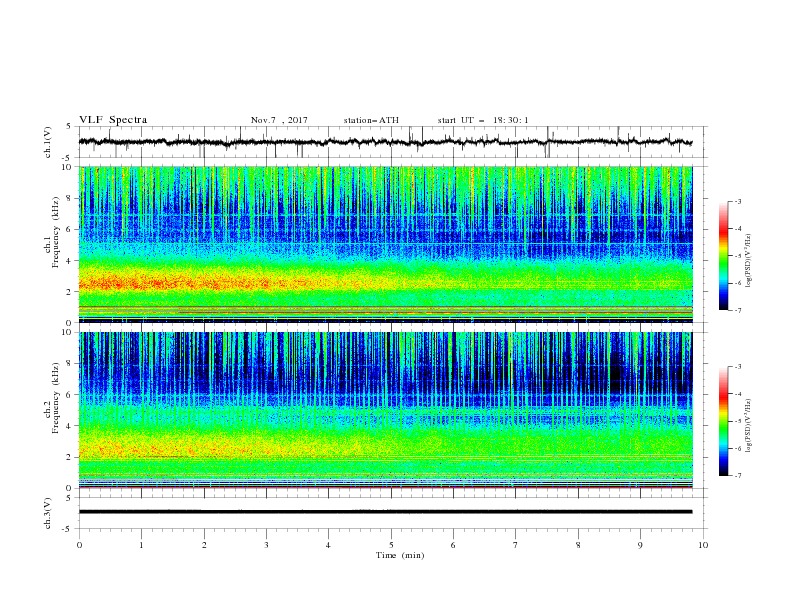Click the time axis tick label '3'
Viewport: 792px width, 612px height.
point(266,545)
